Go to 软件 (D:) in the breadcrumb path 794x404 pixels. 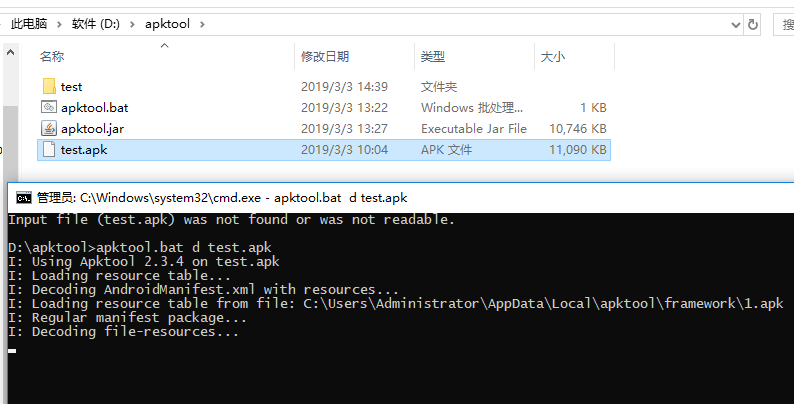pos(96,24)
